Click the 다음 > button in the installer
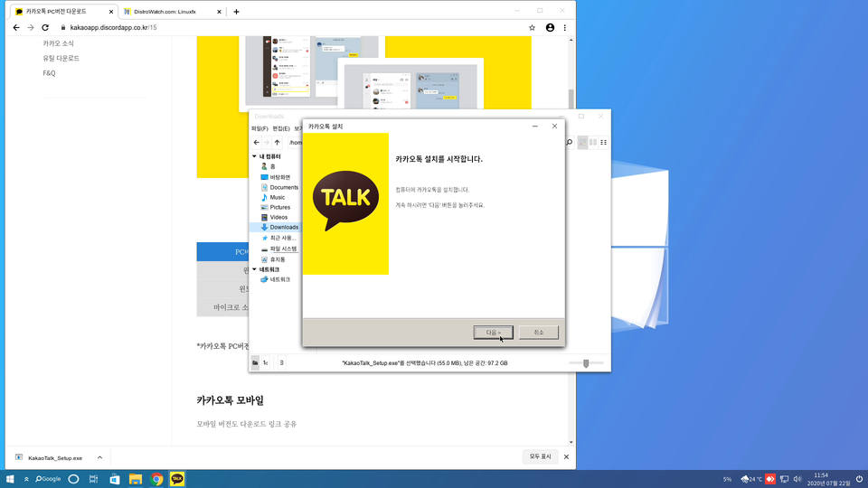Screen dimensions: 868x488 pyautogui.click(x=494, y=333)
